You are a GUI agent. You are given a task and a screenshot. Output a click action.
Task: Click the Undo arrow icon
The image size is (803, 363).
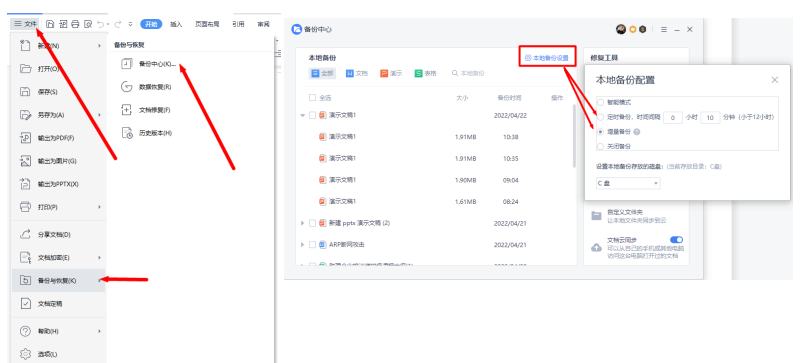(101, 24)
